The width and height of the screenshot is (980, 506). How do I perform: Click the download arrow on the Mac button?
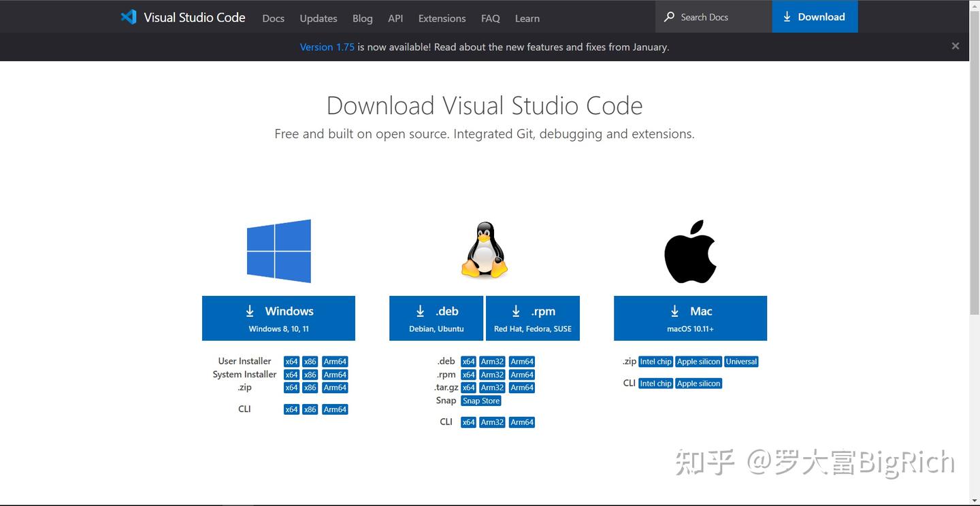(x=674, y=311)
